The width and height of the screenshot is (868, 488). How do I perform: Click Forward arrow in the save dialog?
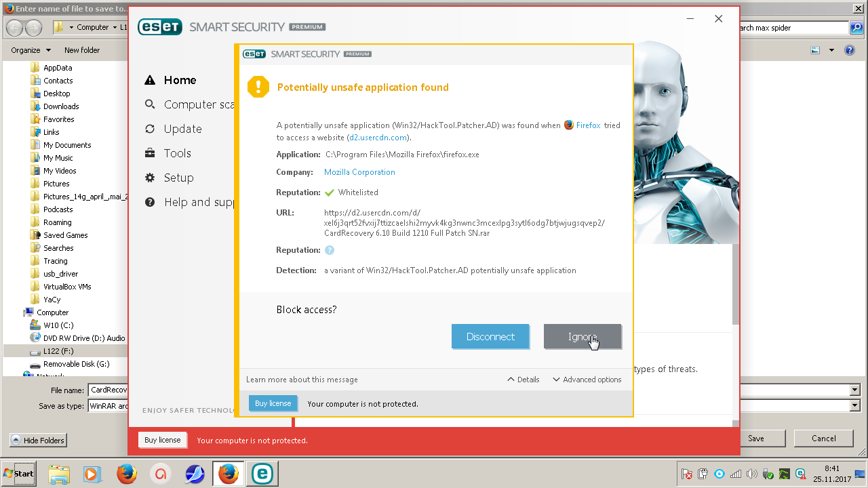(x=33, y=28)
